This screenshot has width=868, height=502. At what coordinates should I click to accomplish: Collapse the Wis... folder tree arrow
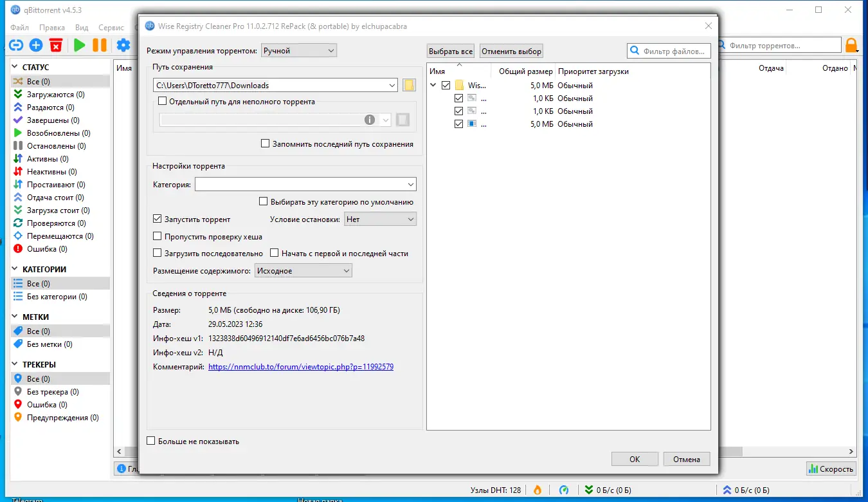coord(433,86)
